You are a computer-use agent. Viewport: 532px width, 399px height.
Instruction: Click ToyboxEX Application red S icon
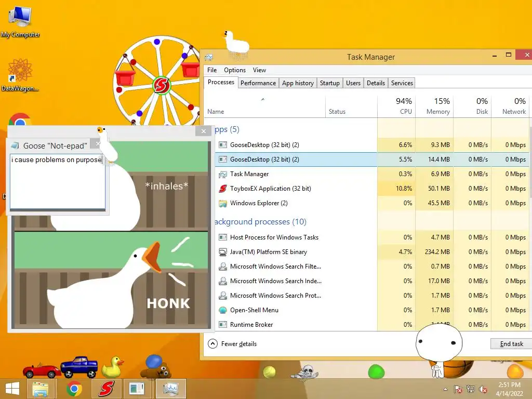click(222, 189)
